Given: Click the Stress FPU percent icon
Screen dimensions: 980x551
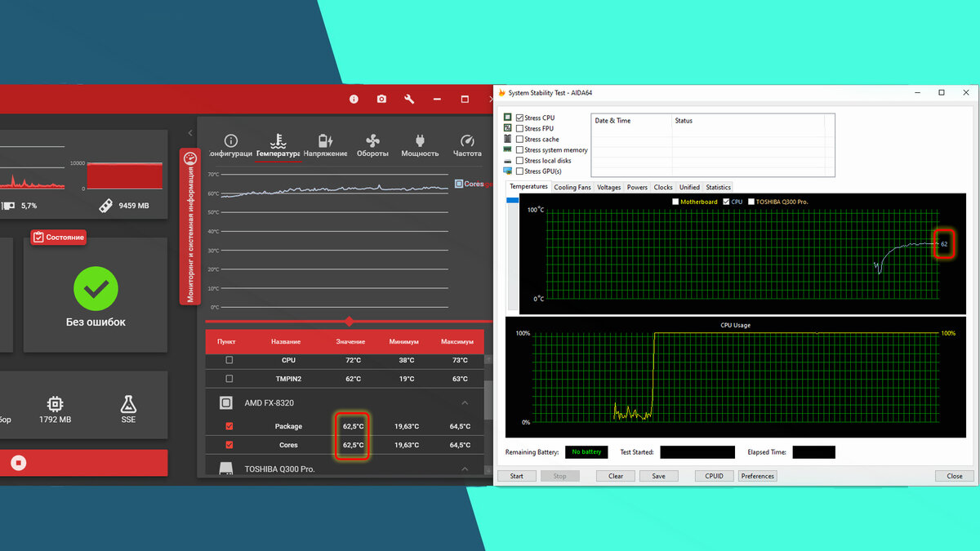Looking at the screenshot, I should coord(507,128).
